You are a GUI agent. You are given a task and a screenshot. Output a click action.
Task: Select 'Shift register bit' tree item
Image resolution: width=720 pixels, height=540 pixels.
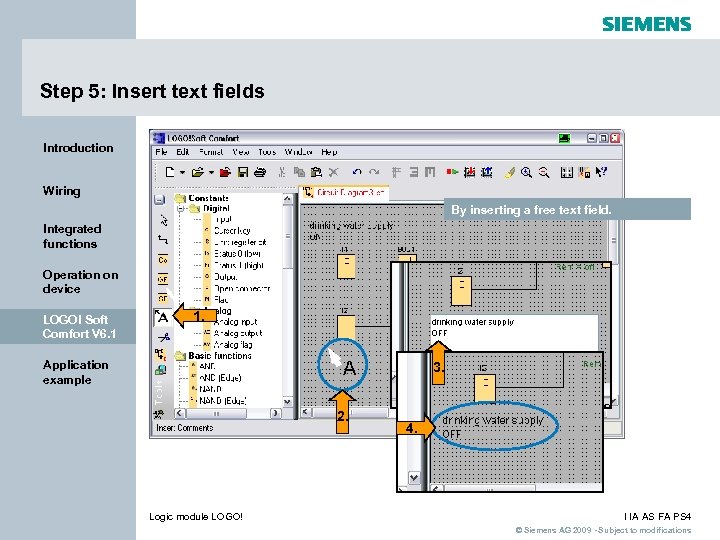pos(240,242)
